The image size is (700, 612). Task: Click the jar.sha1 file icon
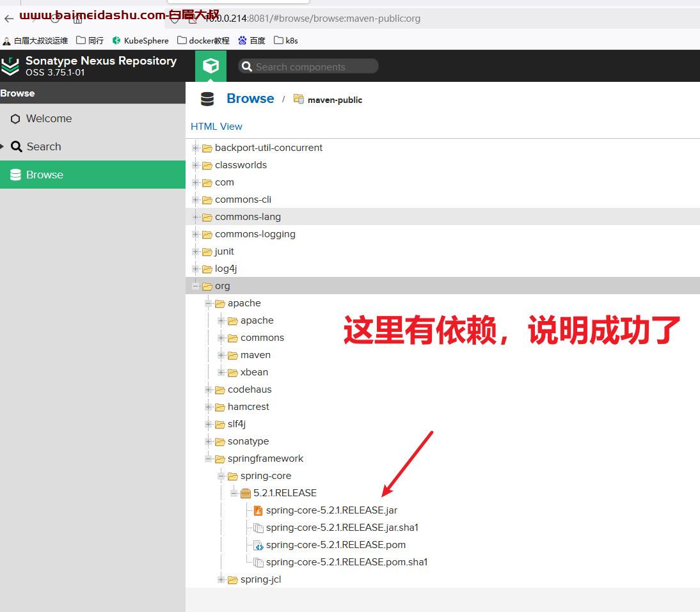tap(258, 528)
